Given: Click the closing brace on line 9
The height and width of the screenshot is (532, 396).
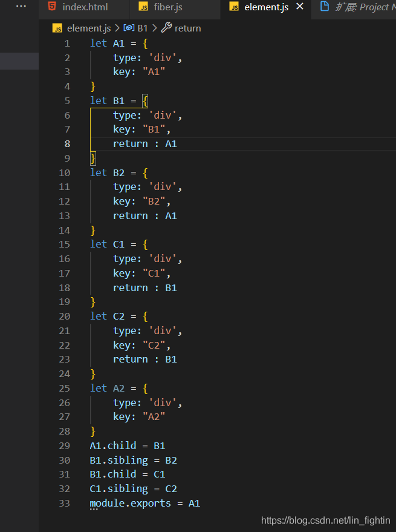Looking at the screenshot, I should (93, 159).
